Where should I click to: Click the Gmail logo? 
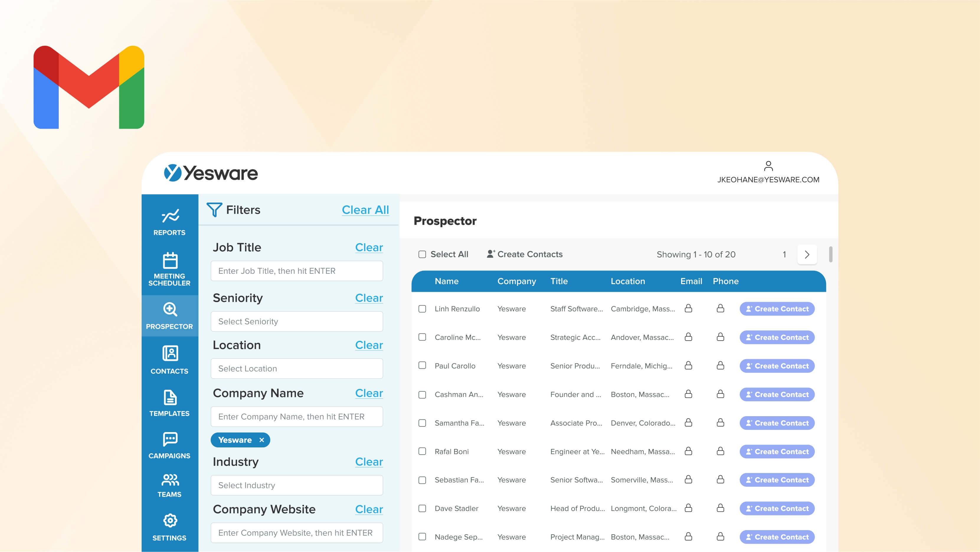[x=89, y=87]
